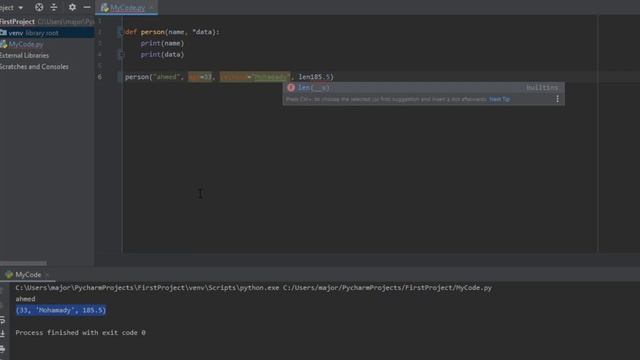This screenshot has width=640, height=360.
Task: Hide the Project tool window
Action: (x=87, y=7)
